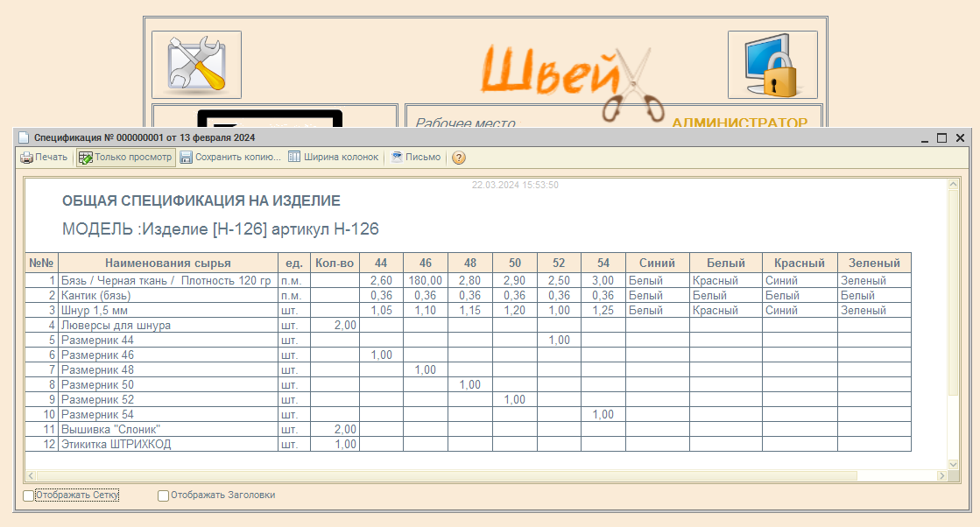Screen dimensions: 980x527
Task: Select the Кол-во column header
Action: pyautogui.click(x=335, y=263)
